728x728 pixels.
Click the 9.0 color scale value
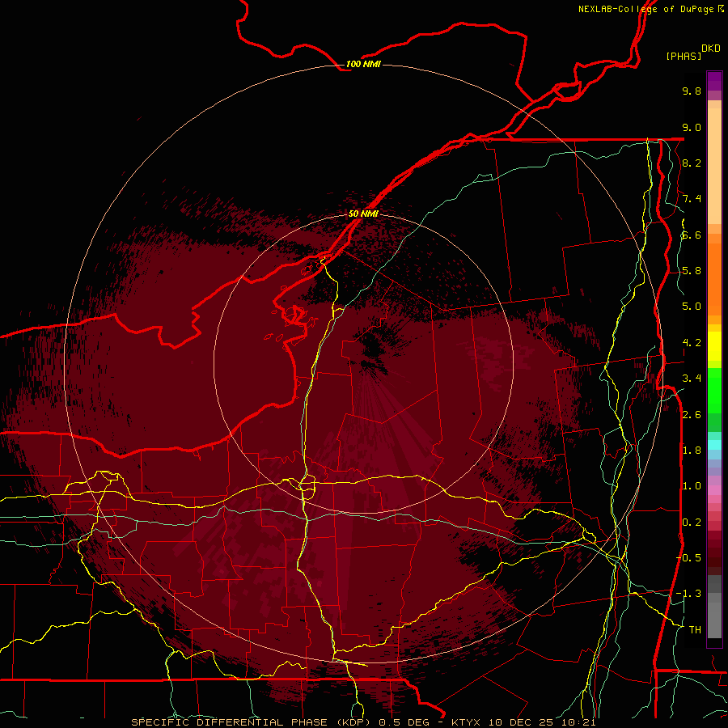pyautogui.click(x=692, y=127)
